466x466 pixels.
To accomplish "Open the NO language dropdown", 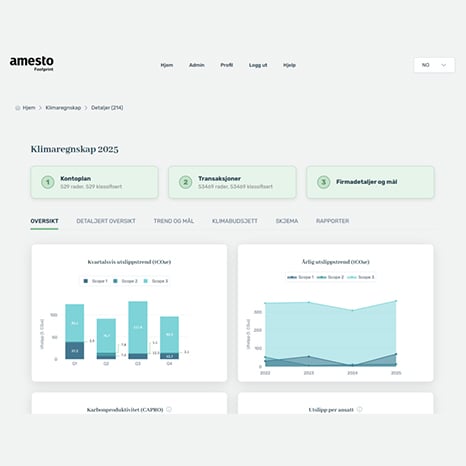I will (x=434, y=65).
